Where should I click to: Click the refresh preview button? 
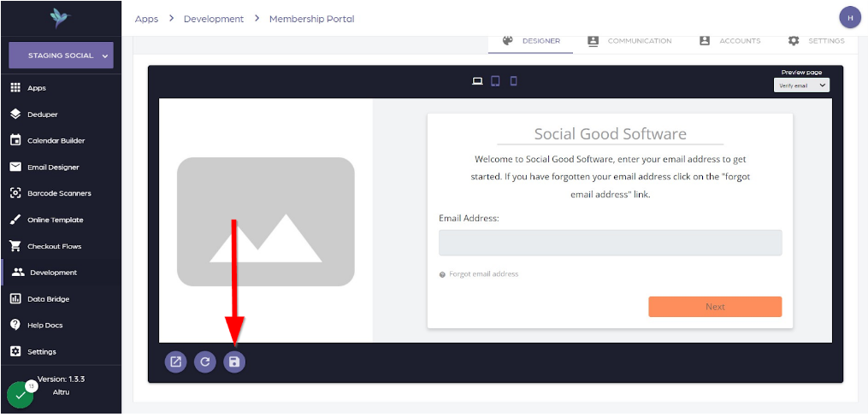[x=205, y=362]
